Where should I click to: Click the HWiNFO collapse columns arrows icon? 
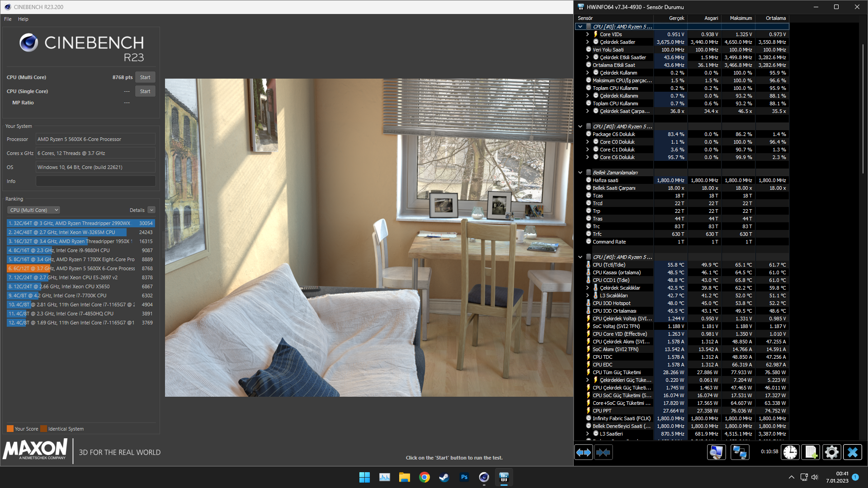coord(603,452)
